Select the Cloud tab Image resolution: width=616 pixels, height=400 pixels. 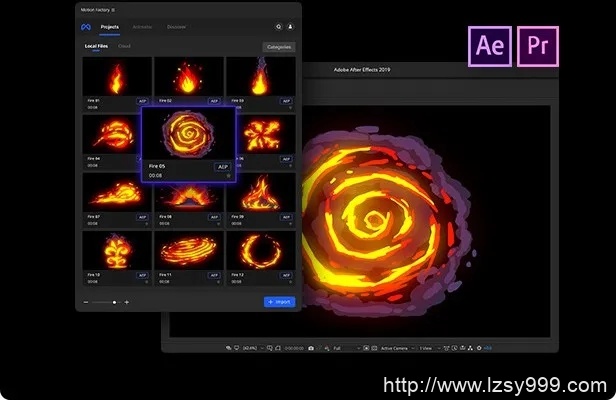(124, 46)
